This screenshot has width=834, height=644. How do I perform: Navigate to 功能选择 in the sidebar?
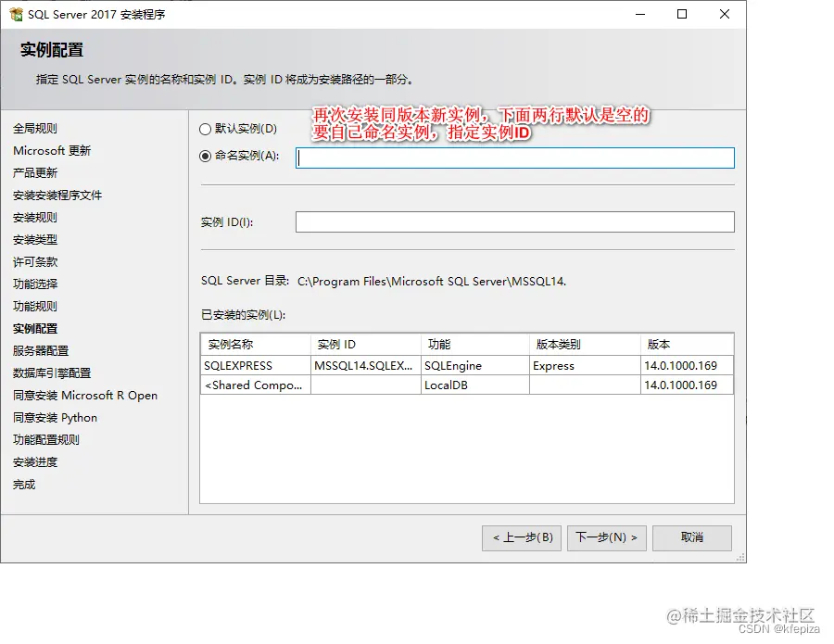point(35,284)
